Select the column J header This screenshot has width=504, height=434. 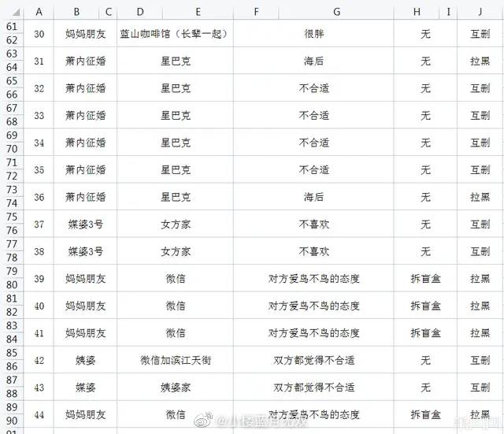[480, 12]
